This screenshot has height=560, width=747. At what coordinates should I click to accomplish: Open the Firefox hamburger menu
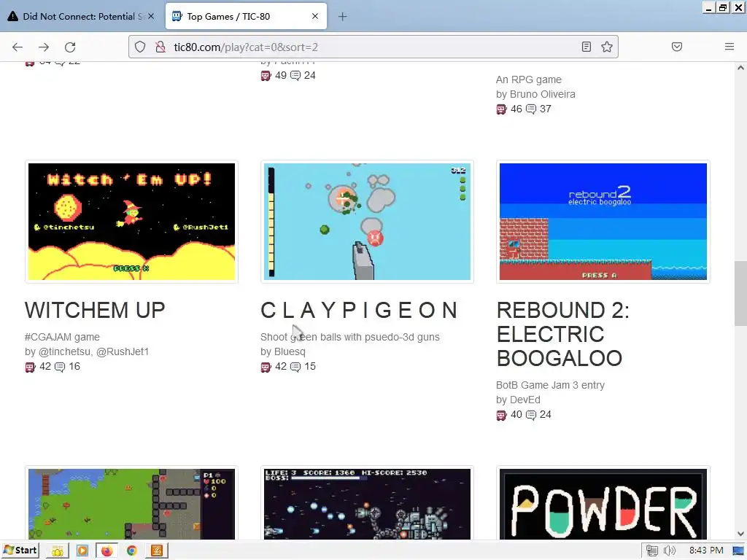[729, 47]
